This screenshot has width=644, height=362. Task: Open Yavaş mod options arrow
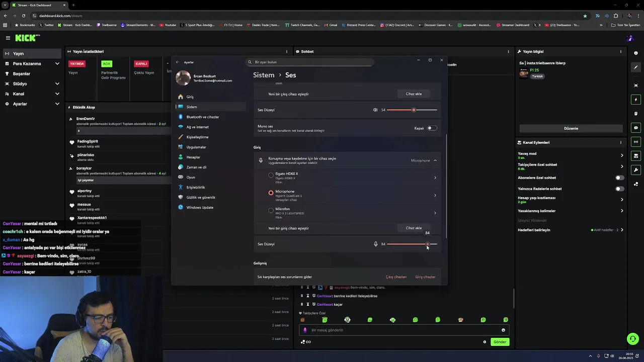point(622,155)
